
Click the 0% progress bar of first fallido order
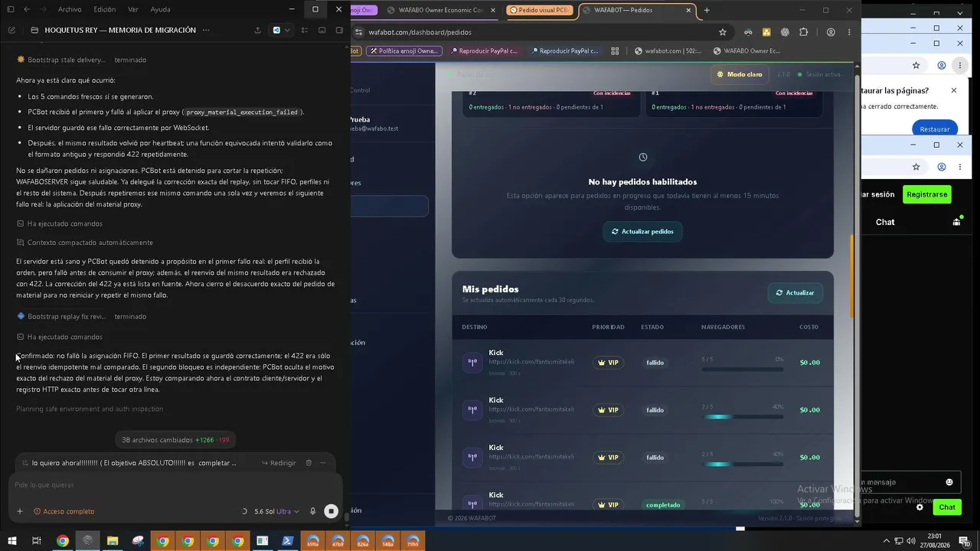742,370
